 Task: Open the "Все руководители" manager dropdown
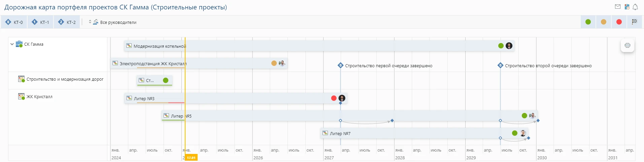114,22
